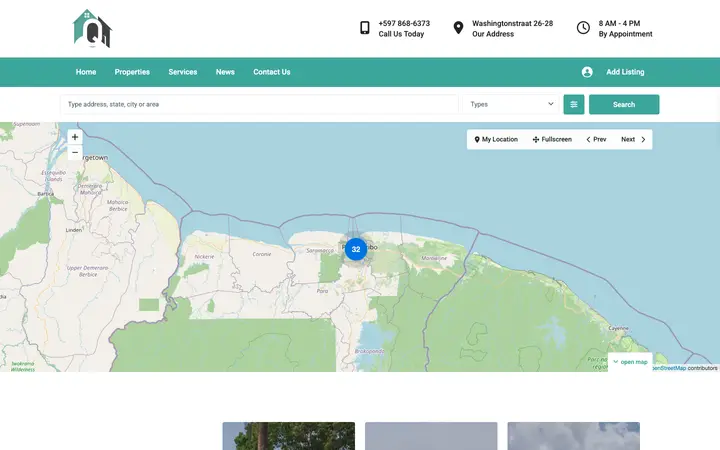Click the mobile phone icon
The width and height of the screenshot is (720, 450).
tap(365, 28)
